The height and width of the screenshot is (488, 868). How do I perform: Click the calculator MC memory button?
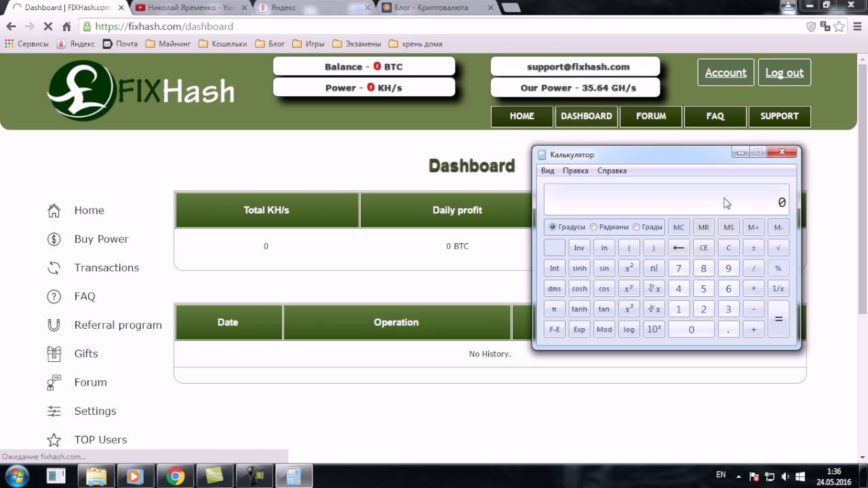(x=678, y=228)
